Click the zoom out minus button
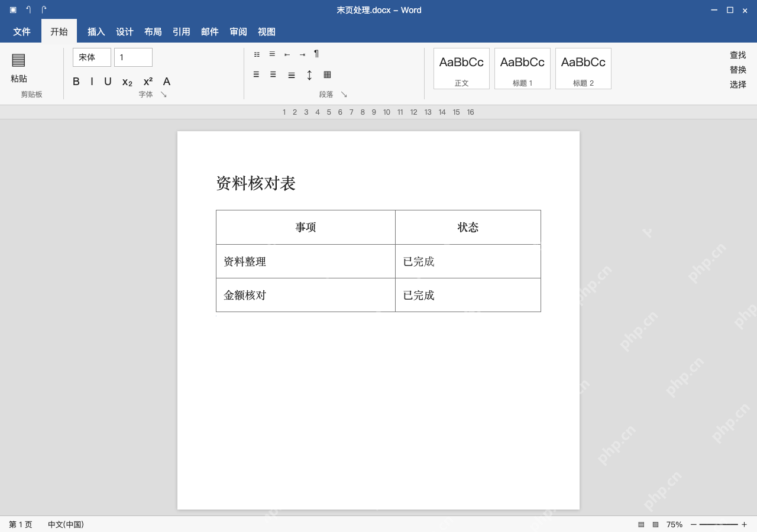757x532 pixels. pyautogui.click(x=694, y=524)
